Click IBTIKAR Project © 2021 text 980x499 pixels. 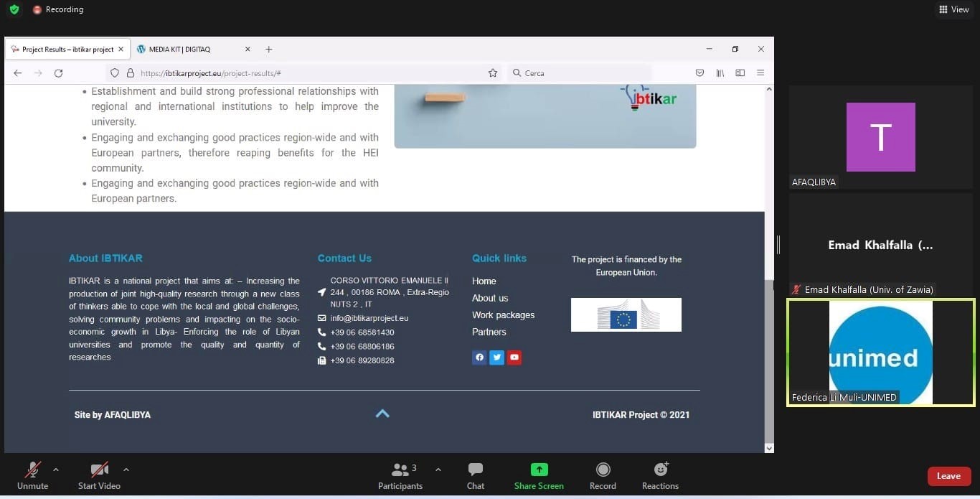tap(641, 415)
